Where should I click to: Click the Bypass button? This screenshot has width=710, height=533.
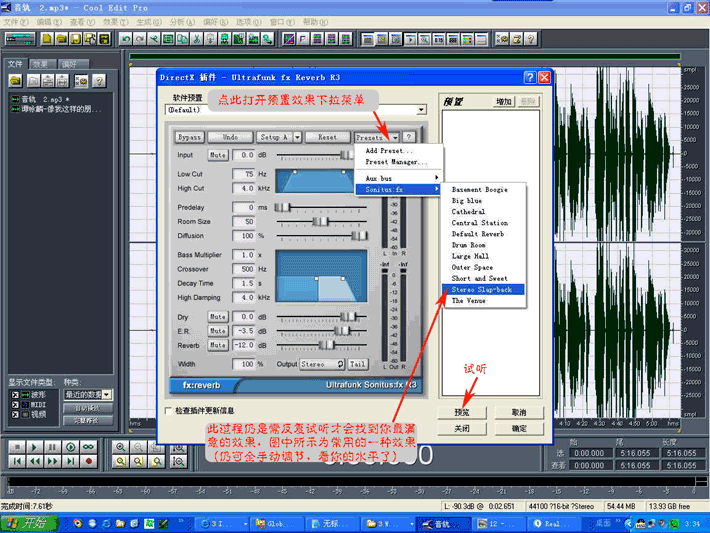[189, 136]
